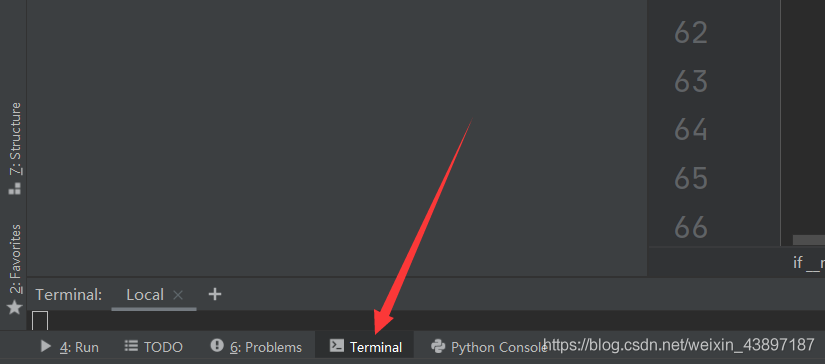Click the Favorites star icon in left sidebar

pos(15,307)
